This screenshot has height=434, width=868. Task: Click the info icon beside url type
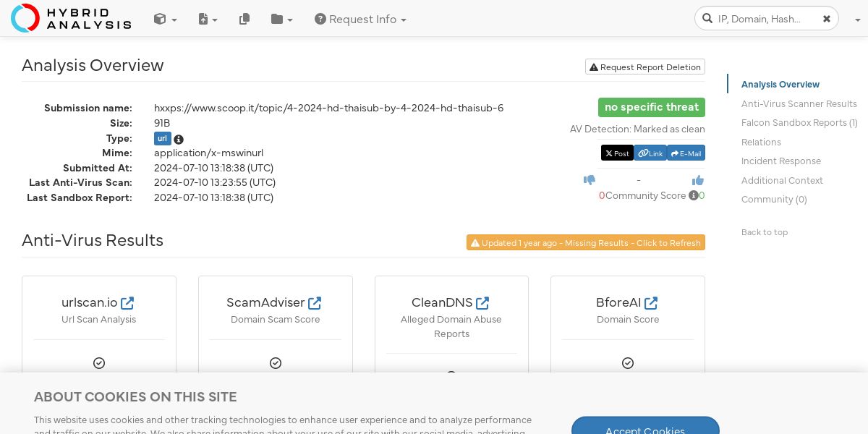179,139
